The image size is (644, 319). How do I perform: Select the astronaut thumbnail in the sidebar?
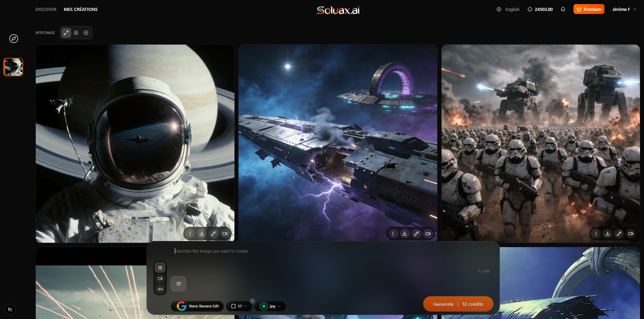click(13, 67)
